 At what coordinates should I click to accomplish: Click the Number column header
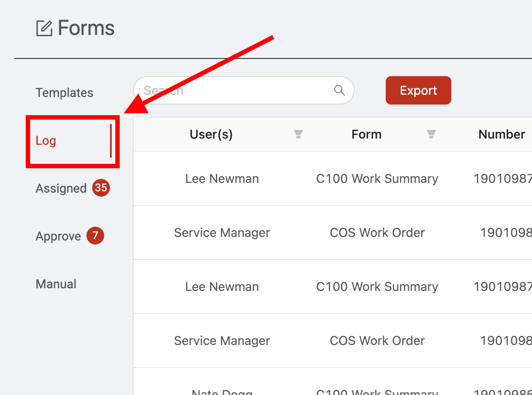(x=502, y=135)
